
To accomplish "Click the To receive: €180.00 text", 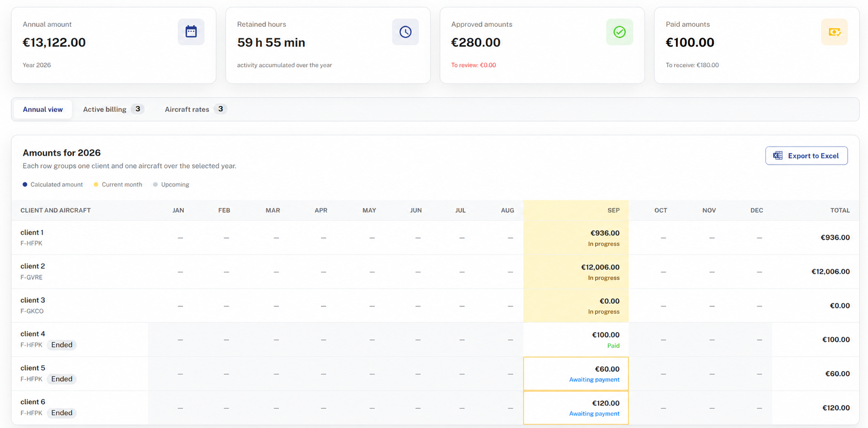I will (692, 65).
